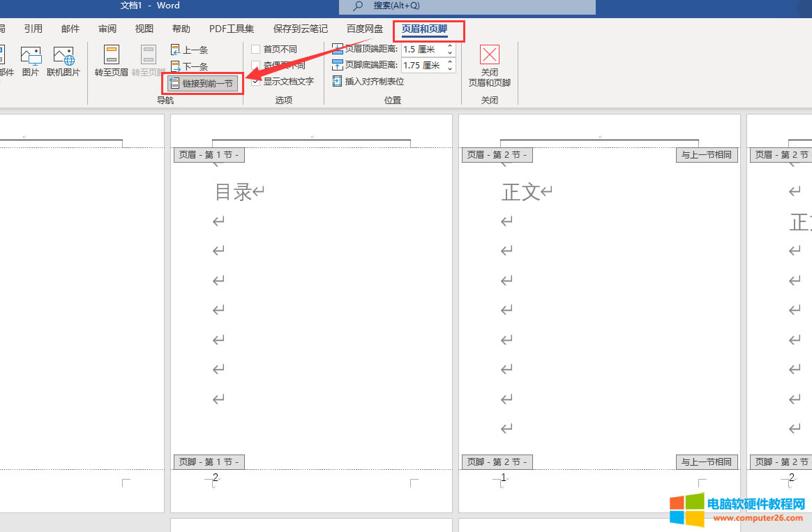812x532 pixels.
Task: Click the 页眉顶端距离 icon
Action: click(x=337, y=50)
